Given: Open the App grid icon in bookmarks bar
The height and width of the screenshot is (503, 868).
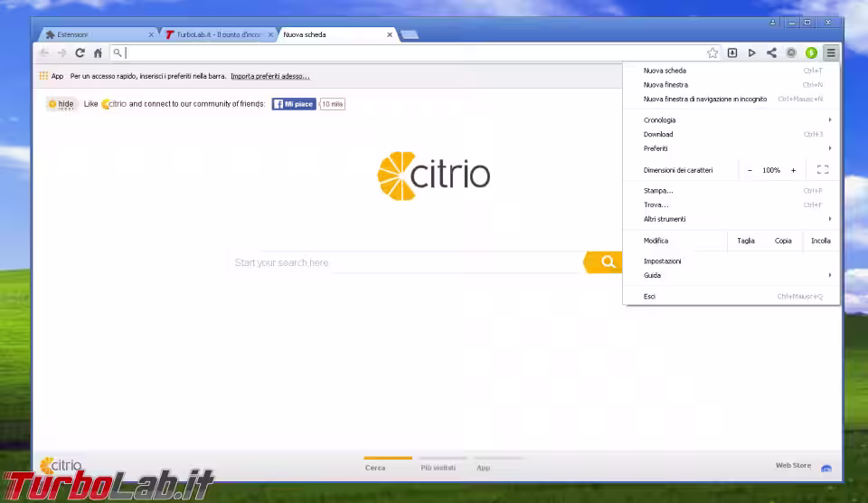Looking at the screenshot, I should (x=43, y=76).
